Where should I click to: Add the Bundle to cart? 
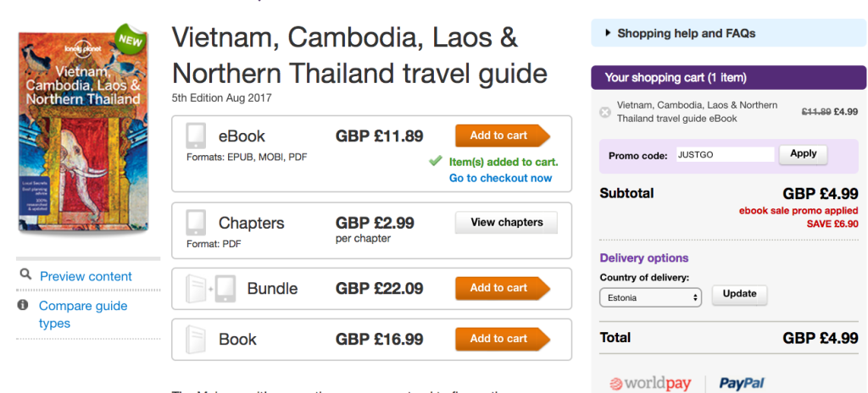point(502,288)
